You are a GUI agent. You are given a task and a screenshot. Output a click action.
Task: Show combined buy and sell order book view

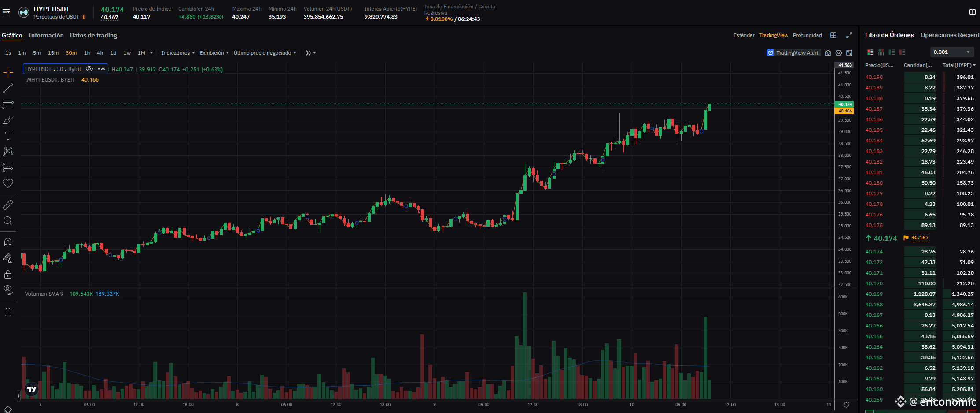tap(870, 52)
